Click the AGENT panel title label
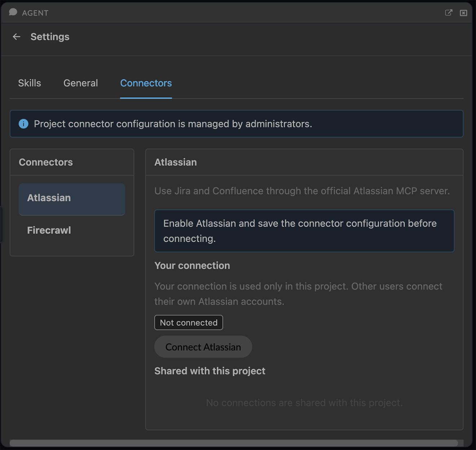The width and height of the screenshot is (476, 450). pos(35,13)
